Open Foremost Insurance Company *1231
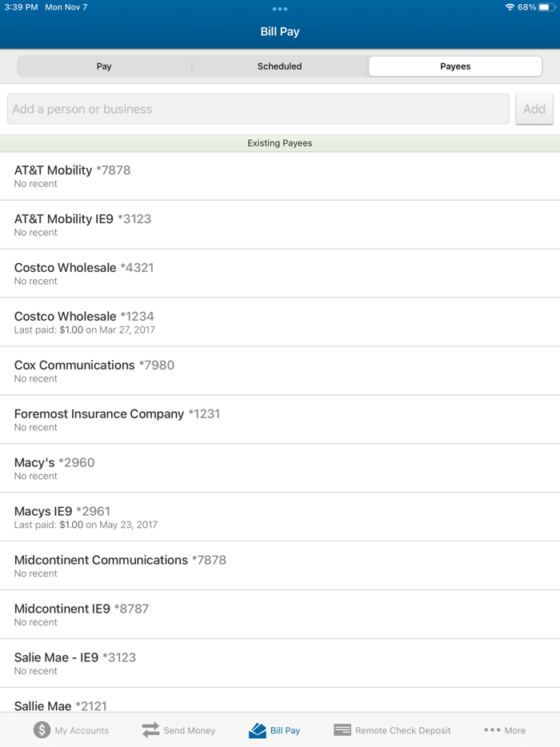Image resolution: width=560 pixels, height=747 pixels. (x=280, y=420)
